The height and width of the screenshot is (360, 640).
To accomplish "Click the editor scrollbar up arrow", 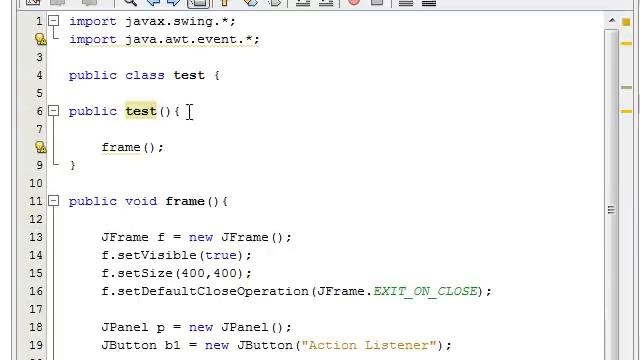I will point(611,20).
